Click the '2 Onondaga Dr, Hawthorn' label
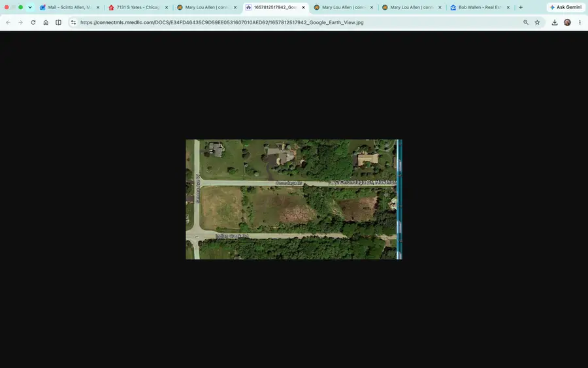The width and height of the screenshot is (588, 368). click(366, 182)
